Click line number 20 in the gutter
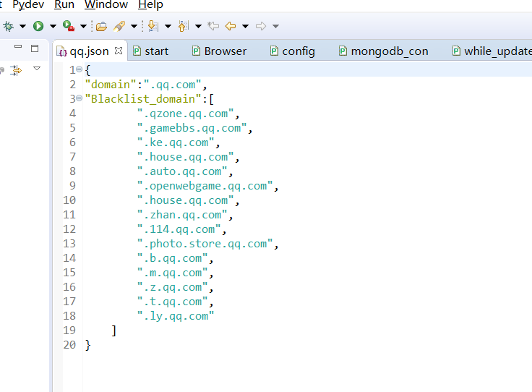 69,345
